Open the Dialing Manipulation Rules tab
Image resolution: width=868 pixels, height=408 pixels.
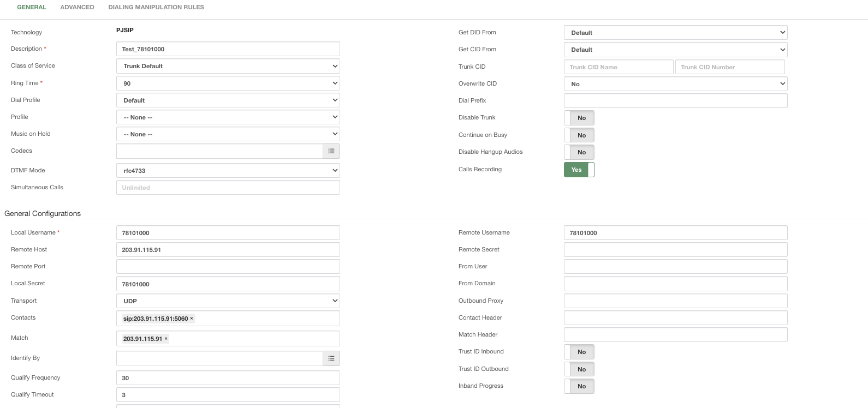click(156, 7)
